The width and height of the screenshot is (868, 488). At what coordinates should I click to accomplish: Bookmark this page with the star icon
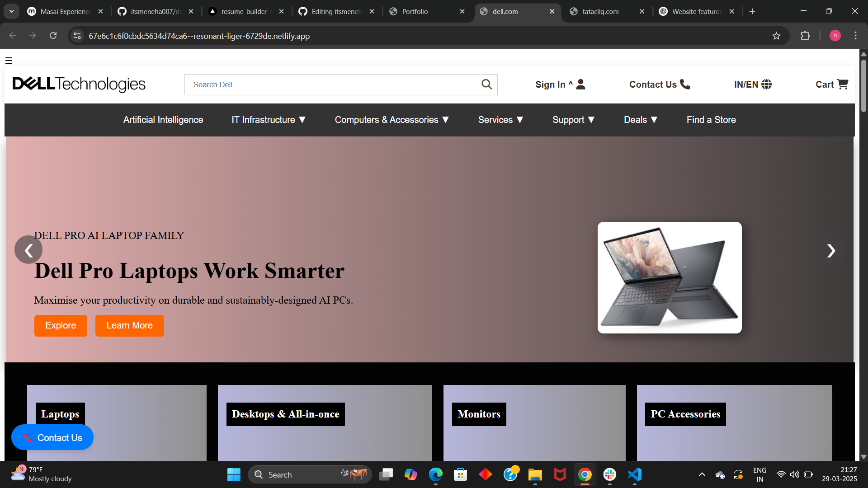776,36
